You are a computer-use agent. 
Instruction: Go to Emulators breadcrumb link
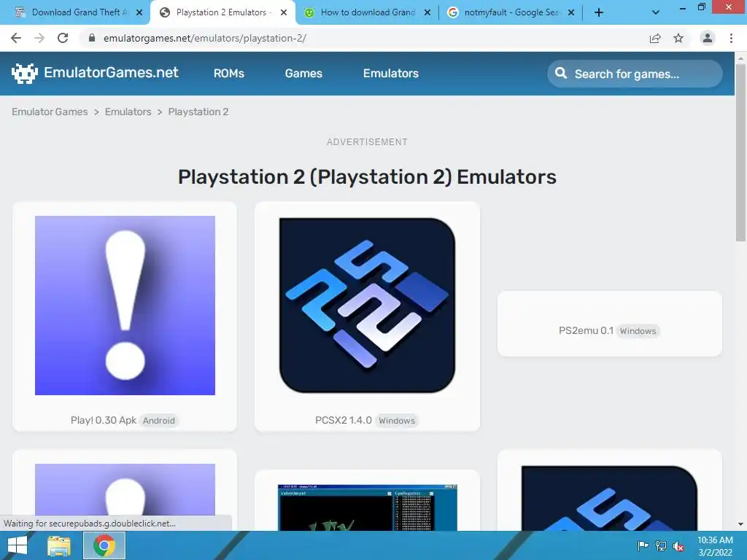point(128,112)
